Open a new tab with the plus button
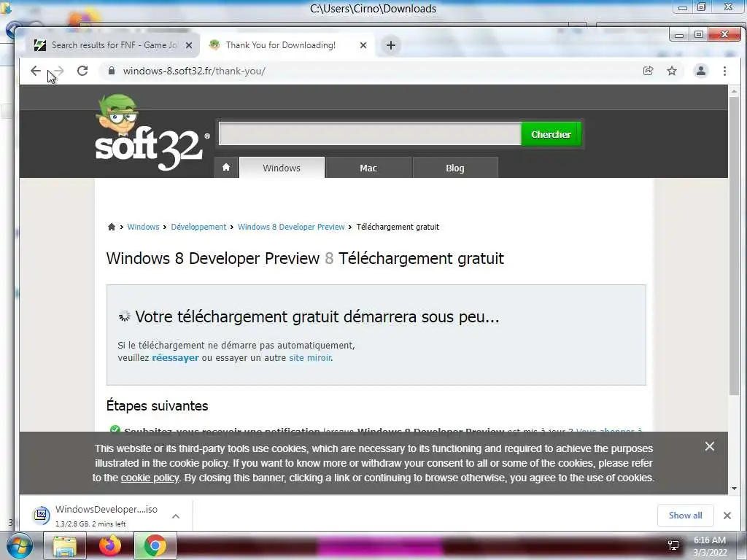The width and height of the screenshot is (747, 560). pyautogui.click(x=391, y=45)
